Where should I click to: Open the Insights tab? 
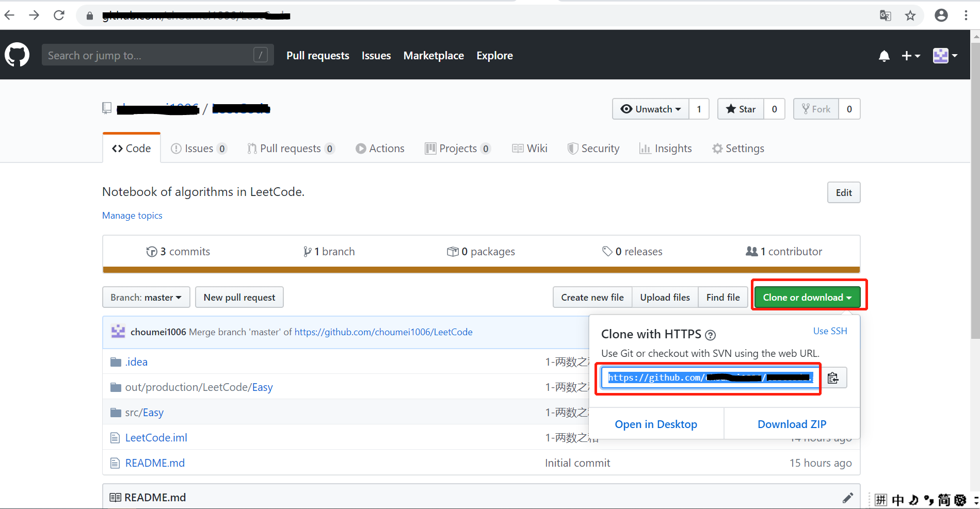[x=666, y=149]
